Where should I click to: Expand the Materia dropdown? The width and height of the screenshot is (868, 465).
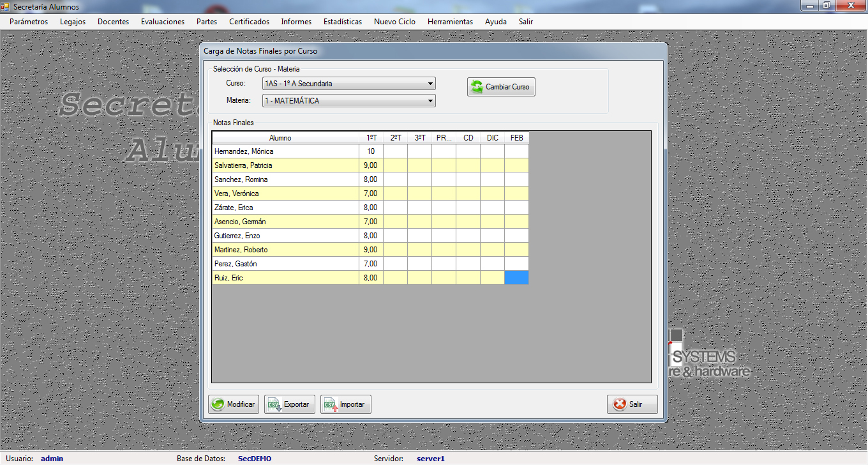click(x=431, y=101)
